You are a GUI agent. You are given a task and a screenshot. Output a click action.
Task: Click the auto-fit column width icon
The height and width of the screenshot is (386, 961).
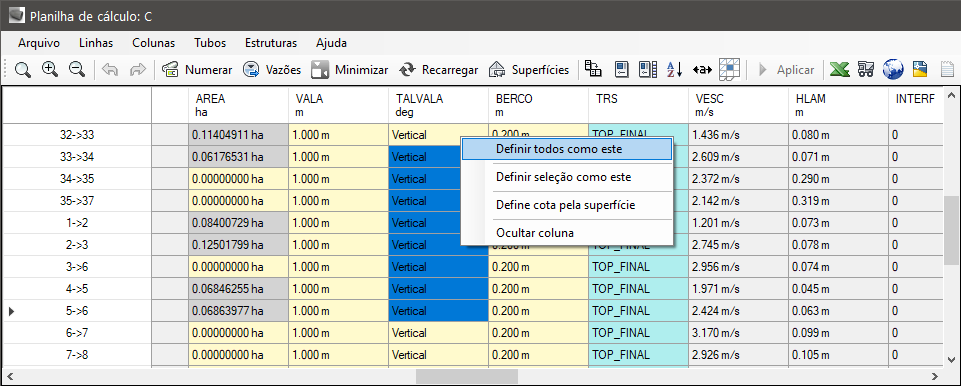click(x=702, y=69)
